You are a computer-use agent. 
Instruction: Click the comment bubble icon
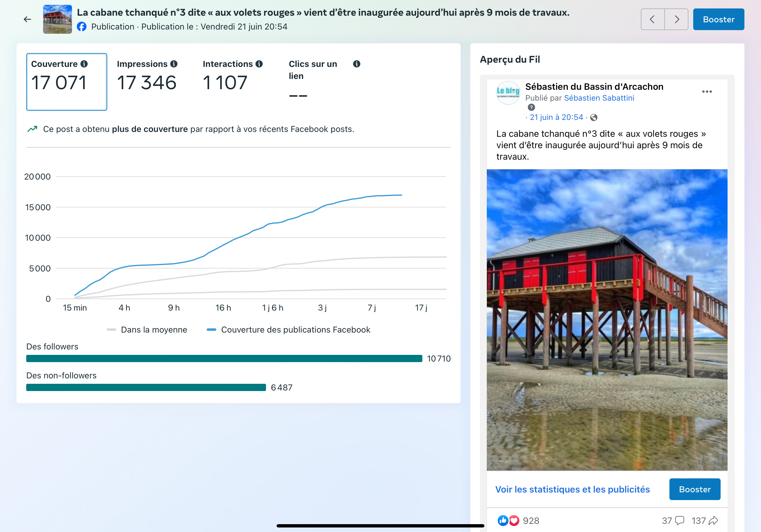point(680,520)
